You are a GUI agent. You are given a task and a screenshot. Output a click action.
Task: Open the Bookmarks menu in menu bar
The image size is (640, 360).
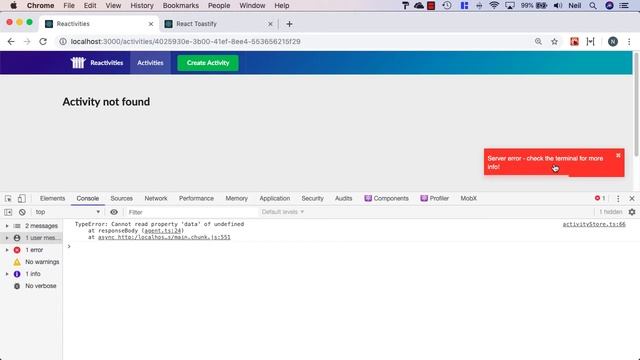tap(180, 6)
